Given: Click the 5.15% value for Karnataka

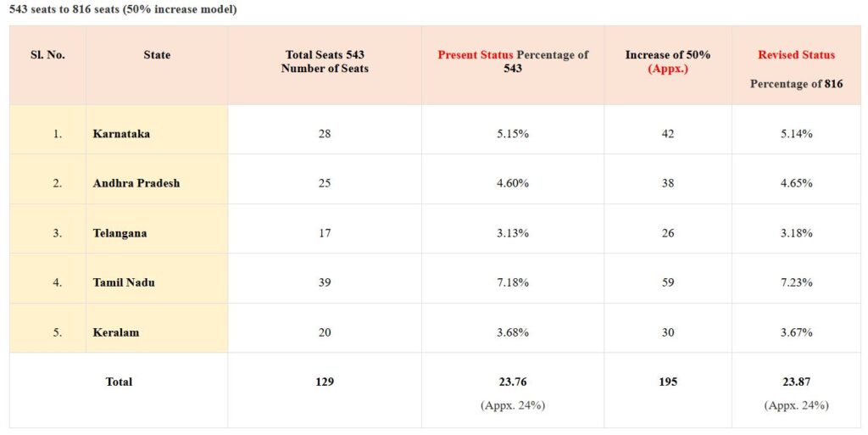Looking at the screenshot, I should pyautogui.click(x=513, y=134).
